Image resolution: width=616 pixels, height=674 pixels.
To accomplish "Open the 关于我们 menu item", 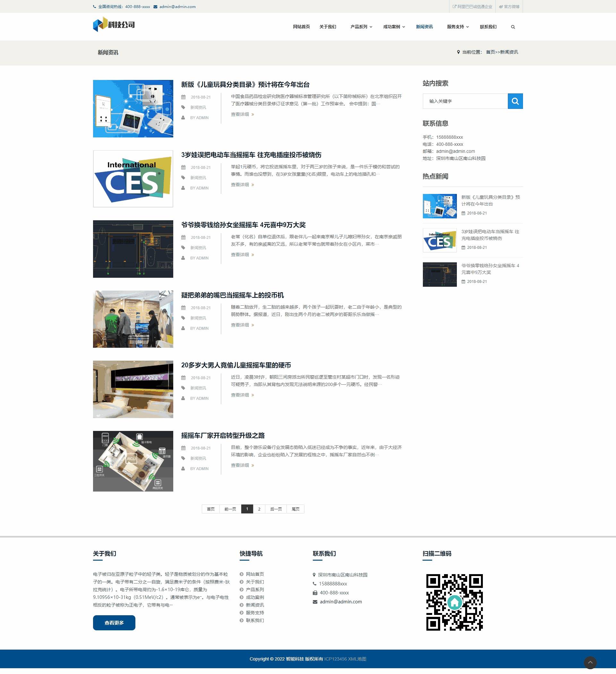I will pos(327,27).
